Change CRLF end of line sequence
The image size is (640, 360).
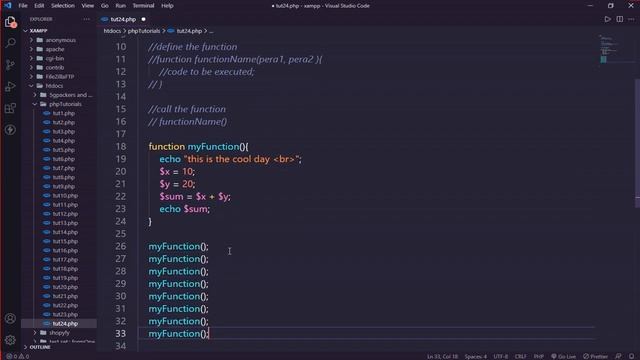520,356
